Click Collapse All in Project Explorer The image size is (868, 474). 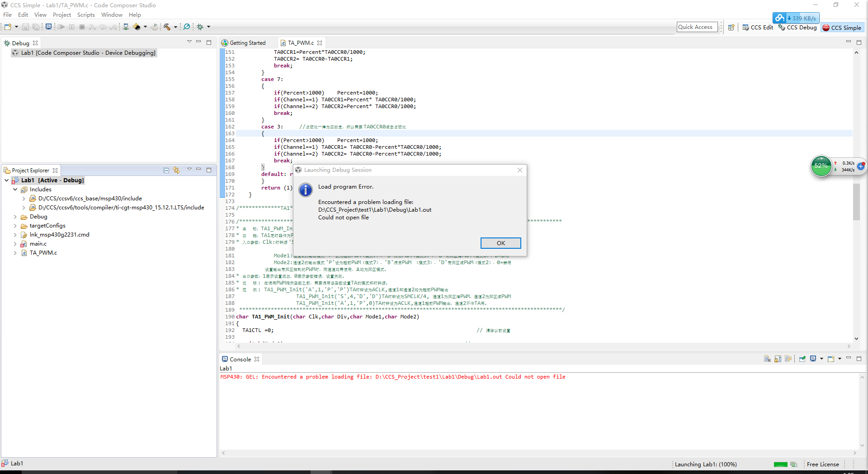(x=166, y=170)
